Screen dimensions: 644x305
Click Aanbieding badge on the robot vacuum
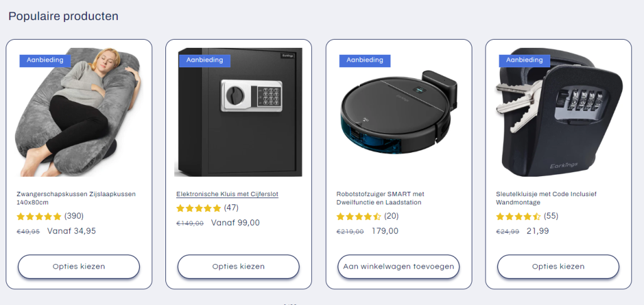point(365,60)
